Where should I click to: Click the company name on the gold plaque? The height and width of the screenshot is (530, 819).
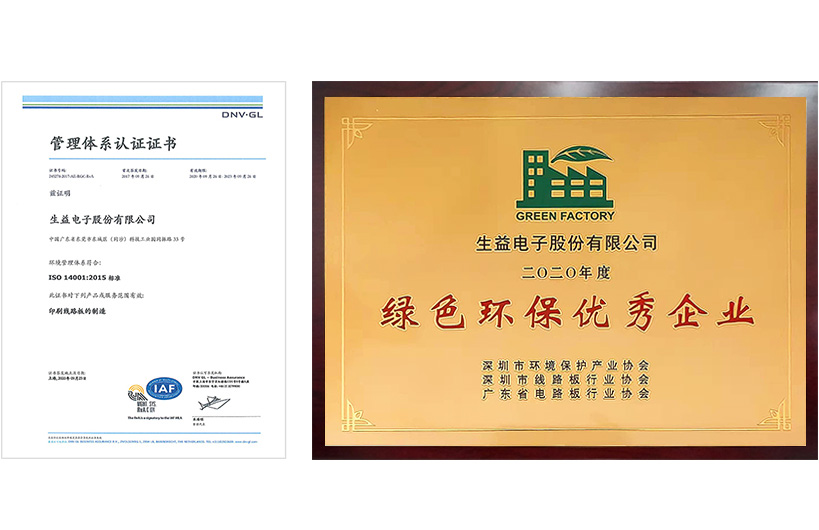tap(565, 243)
